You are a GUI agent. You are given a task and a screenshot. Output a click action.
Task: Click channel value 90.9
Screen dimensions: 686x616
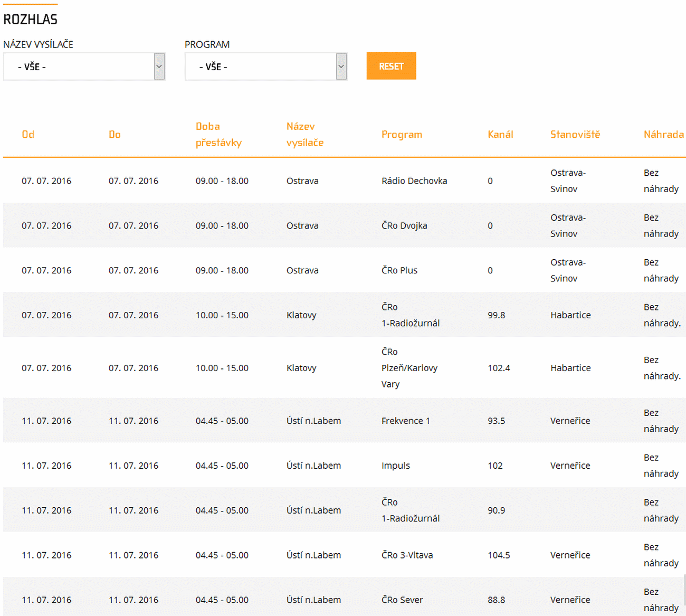(x=497, y=510)
